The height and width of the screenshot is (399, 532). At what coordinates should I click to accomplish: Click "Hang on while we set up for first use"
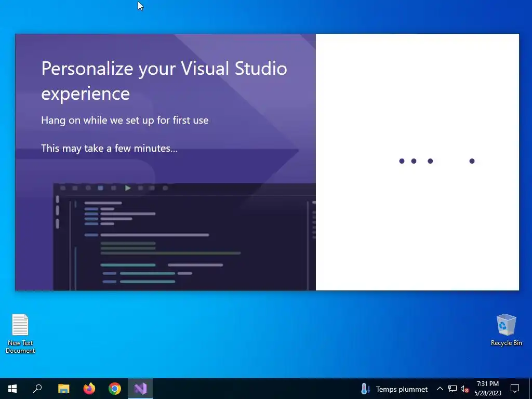pyautogui.click(x=125, y=121)
